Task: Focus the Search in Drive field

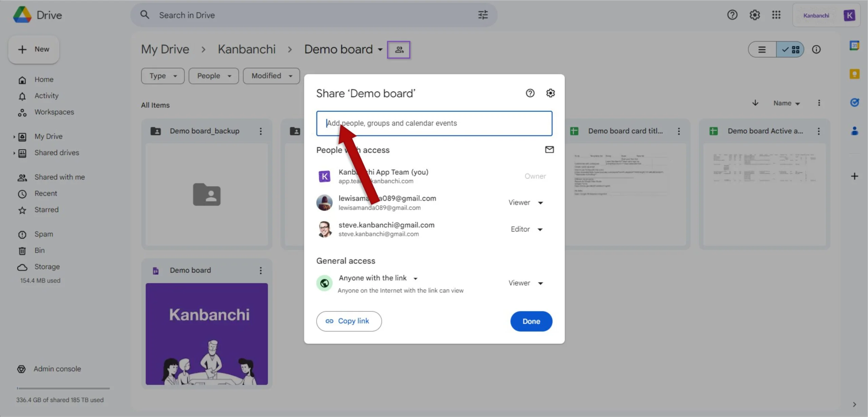Action: 314,15
